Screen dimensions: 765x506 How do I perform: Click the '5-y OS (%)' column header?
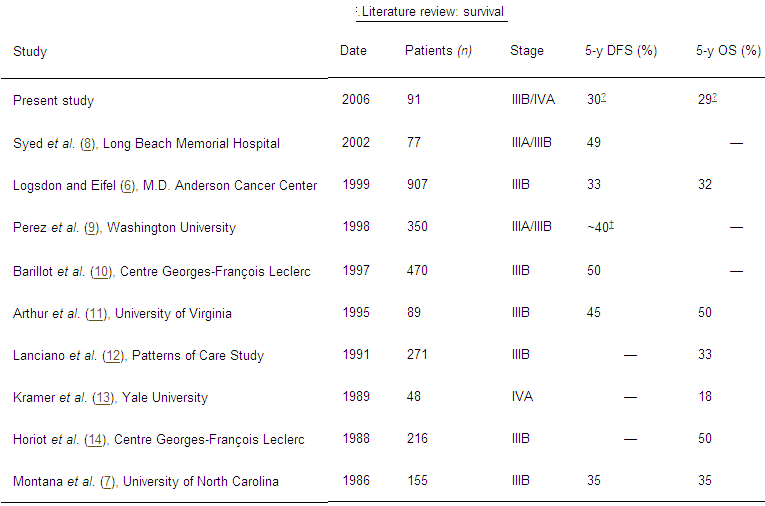click(x=728, y=51)
